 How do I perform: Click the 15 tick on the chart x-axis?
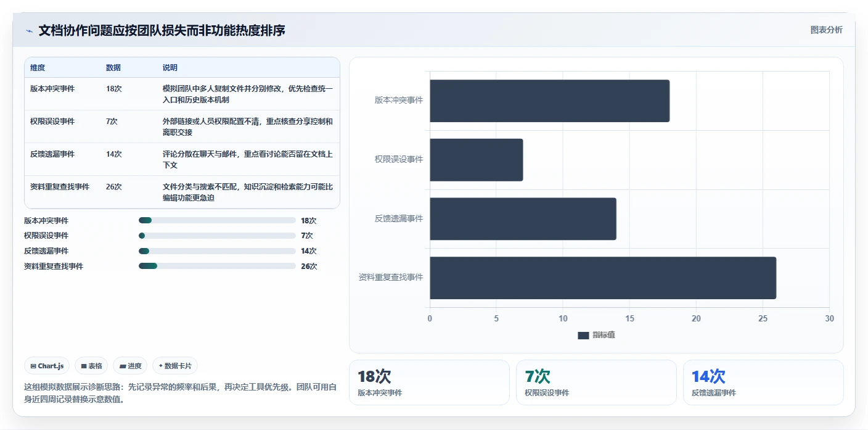pyautogui.click(x=629, y=318)
